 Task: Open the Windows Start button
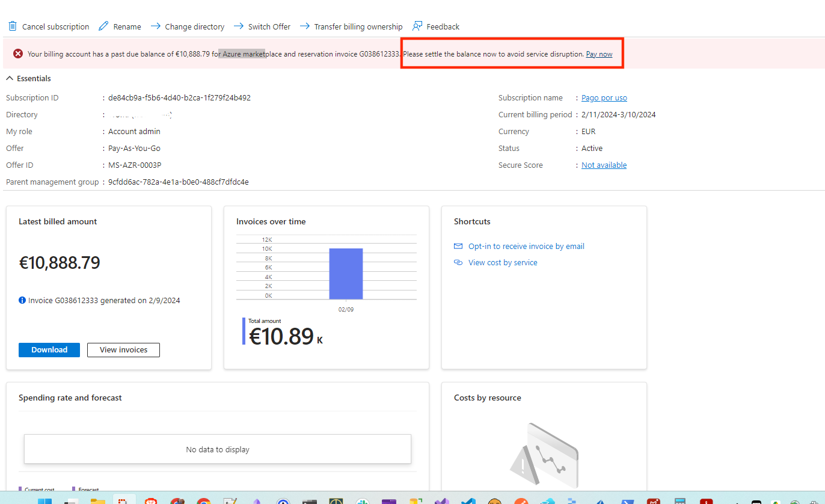coord(44,500)
